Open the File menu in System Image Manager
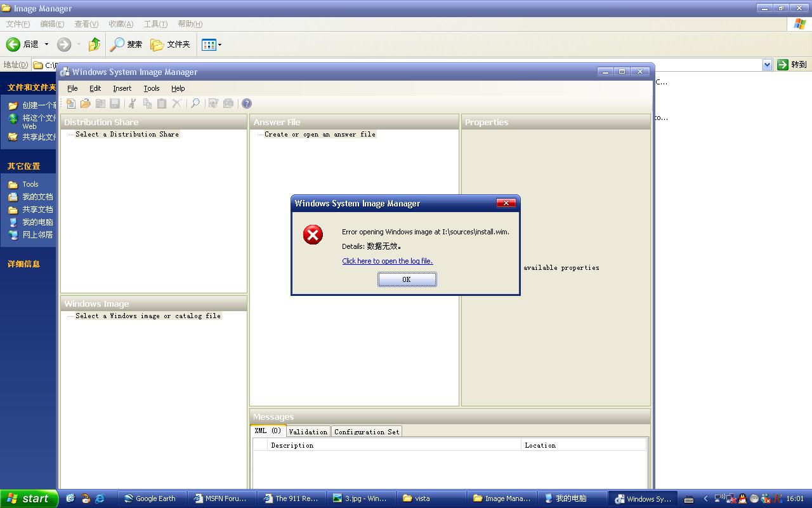Image resolution: width=812 pixels, height=508 pixels. coord(72,88)
